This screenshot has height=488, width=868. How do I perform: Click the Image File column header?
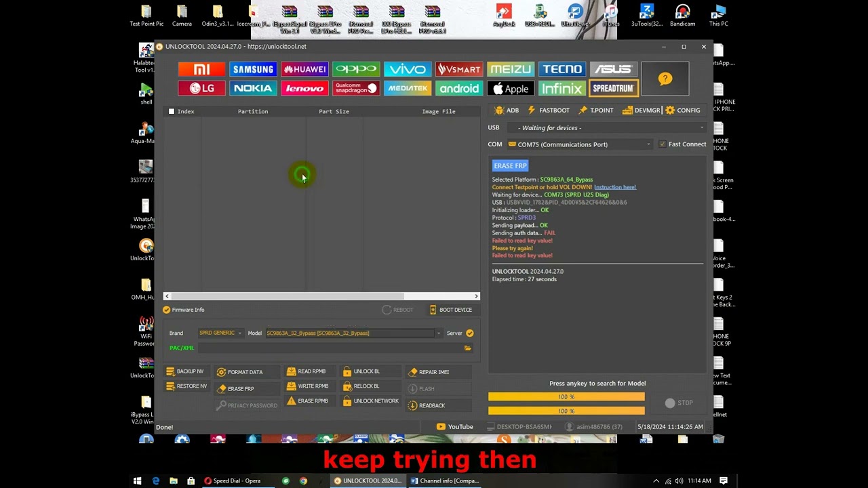(439, 111)
